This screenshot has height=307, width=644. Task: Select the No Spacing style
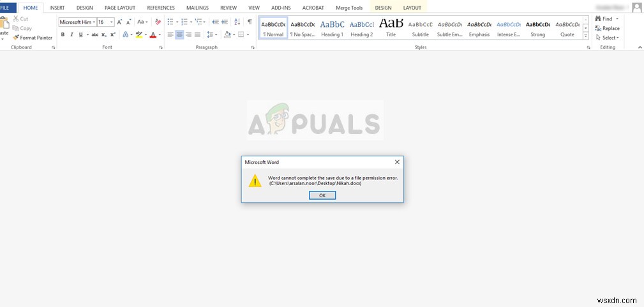pos(303,28)
